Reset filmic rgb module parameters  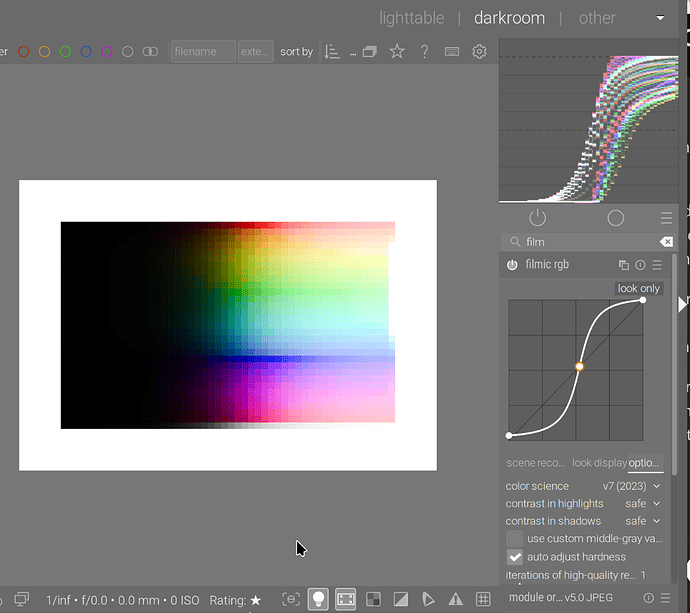[640, 265]
